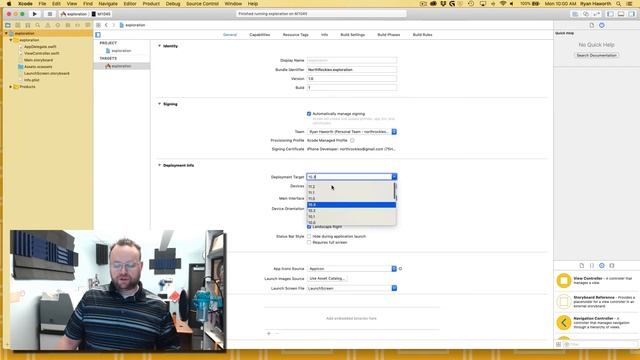Open the Test navigator
Screen dimensions: 640x360
coord(58,25)
